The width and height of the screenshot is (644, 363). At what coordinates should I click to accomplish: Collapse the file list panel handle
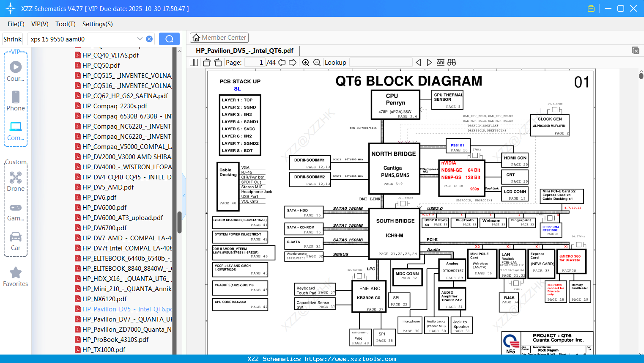coord(184,195)
